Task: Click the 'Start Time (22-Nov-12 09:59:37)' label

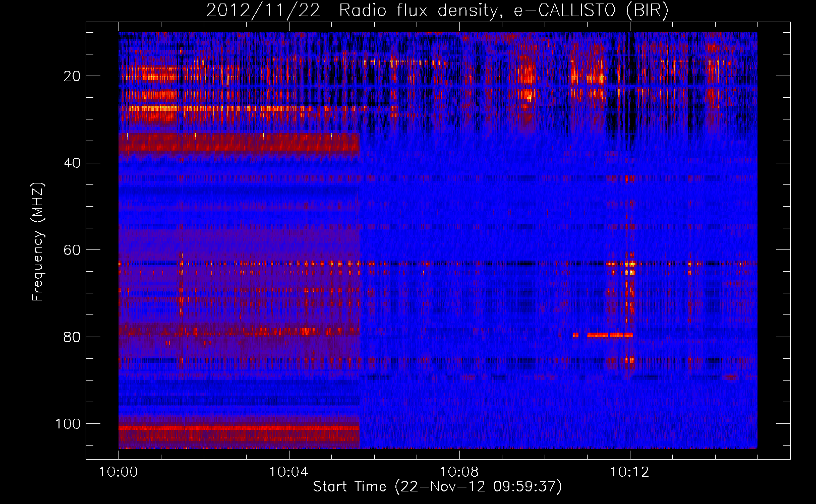Action: tap(437, 487)
